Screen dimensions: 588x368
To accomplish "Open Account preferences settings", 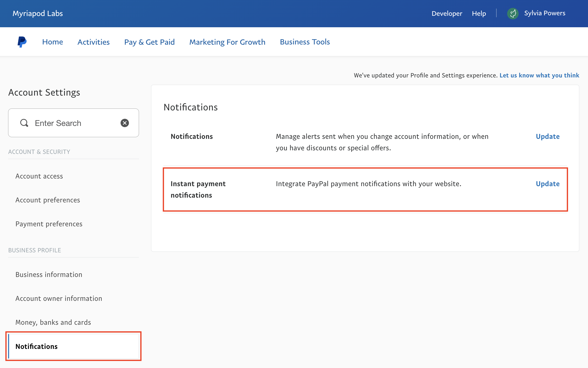I will tap(48, 200).
